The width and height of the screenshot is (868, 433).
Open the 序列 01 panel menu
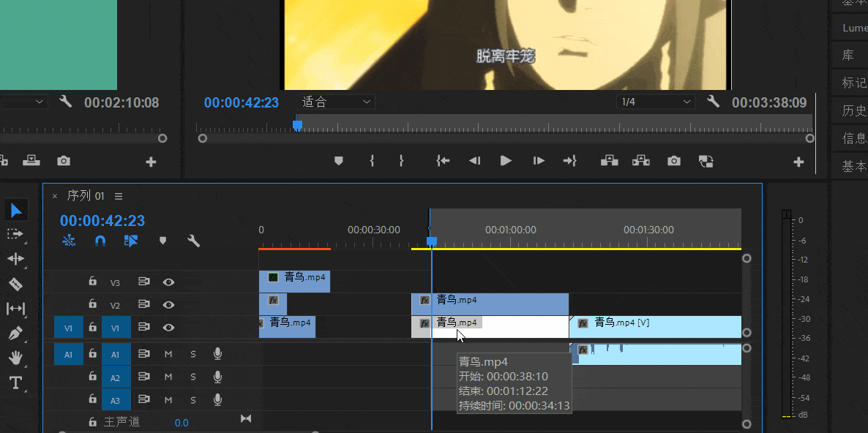118,195
